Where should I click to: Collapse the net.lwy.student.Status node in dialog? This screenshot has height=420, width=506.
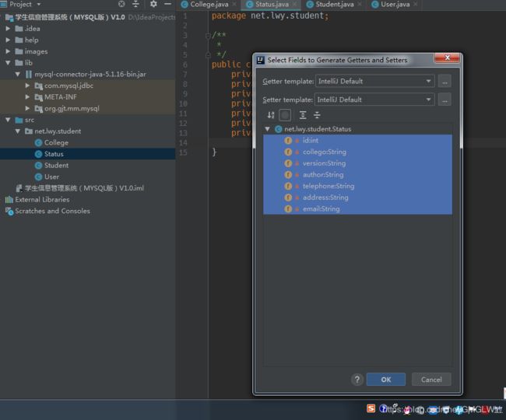(268, 129)
